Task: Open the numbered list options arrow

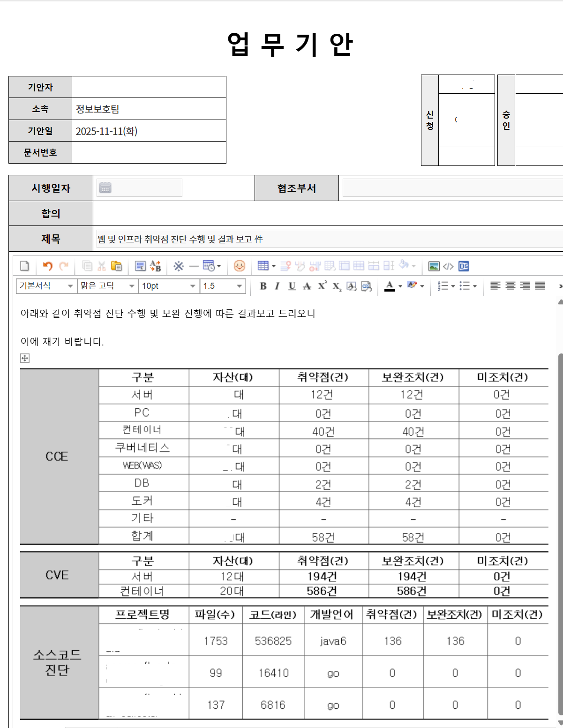Action: pyautogui.click(x=453, y=286)
